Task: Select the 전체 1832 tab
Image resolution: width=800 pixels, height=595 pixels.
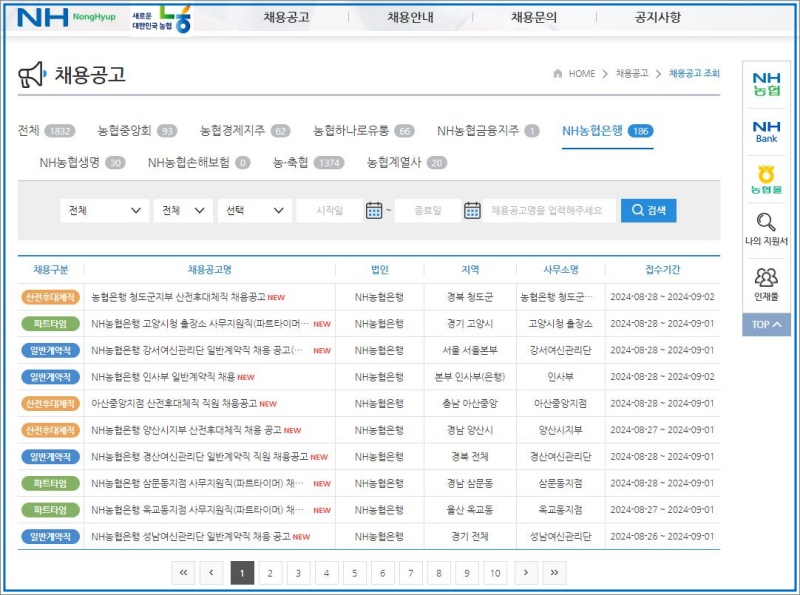Action: pyautogui.click(x=46, y=131)
